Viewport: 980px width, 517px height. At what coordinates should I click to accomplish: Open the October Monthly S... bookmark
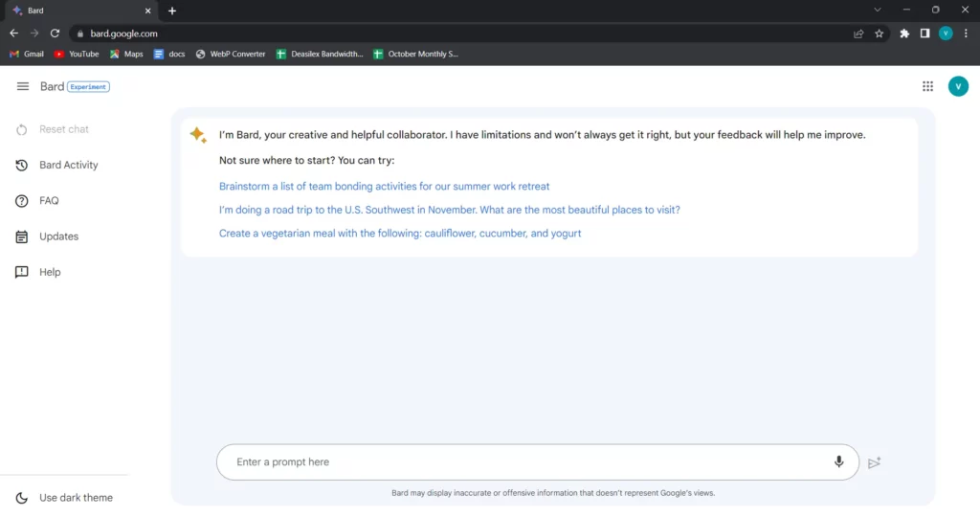tap(415, 54)
